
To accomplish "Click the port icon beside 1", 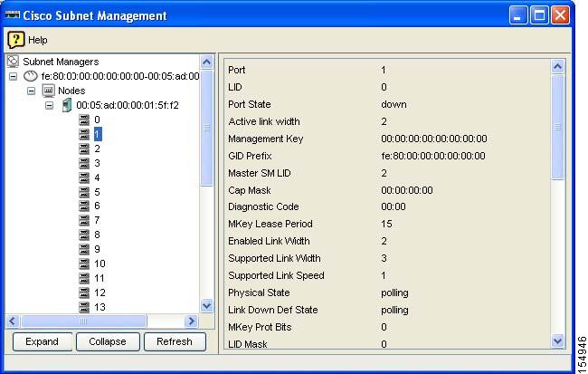I will (x=84, y=134).
